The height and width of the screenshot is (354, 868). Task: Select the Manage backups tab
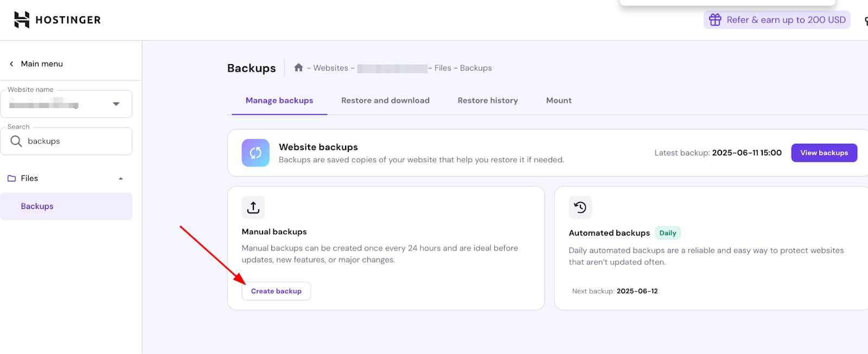click(x=279, y=100)
